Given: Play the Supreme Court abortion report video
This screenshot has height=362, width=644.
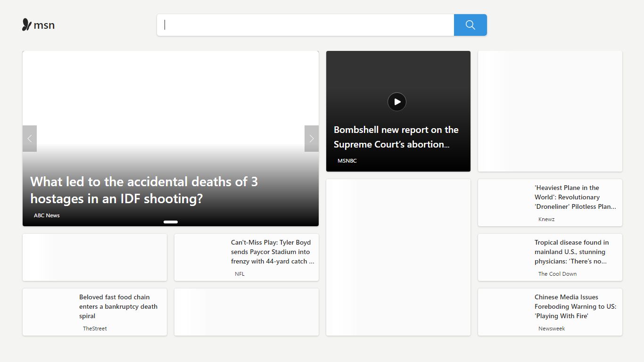Looking at the screenshot, I should click(x=397, y=102).
